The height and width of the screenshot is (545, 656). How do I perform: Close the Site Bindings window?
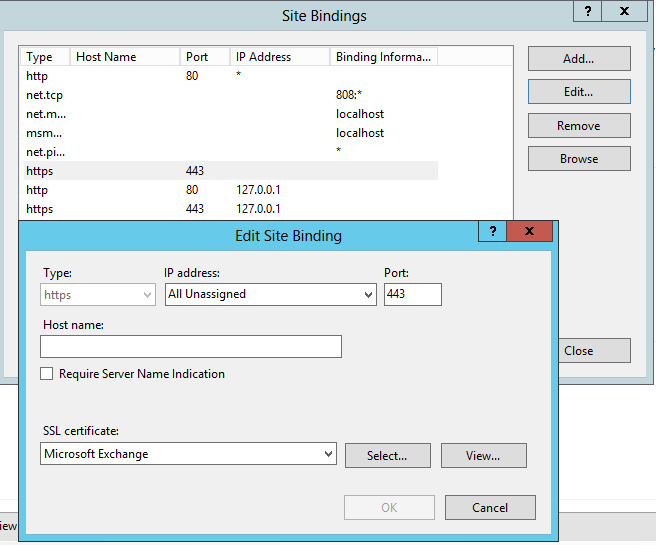coord(624,11)
